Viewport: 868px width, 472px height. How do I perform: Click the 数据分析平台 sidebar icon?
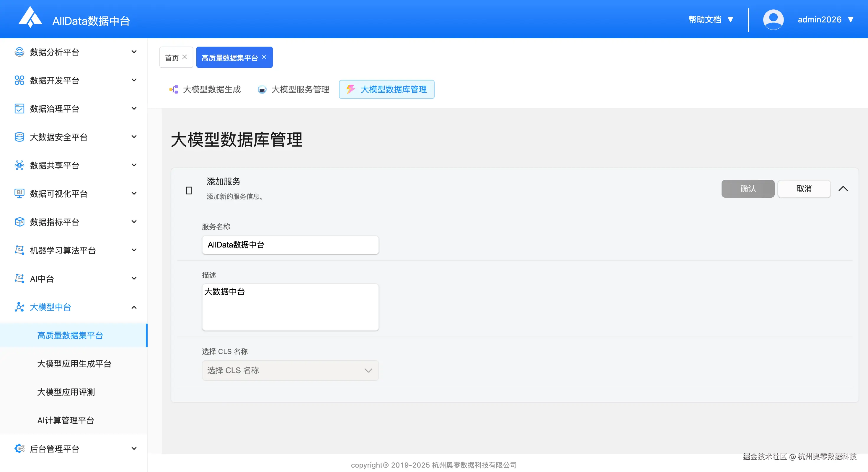19,52
